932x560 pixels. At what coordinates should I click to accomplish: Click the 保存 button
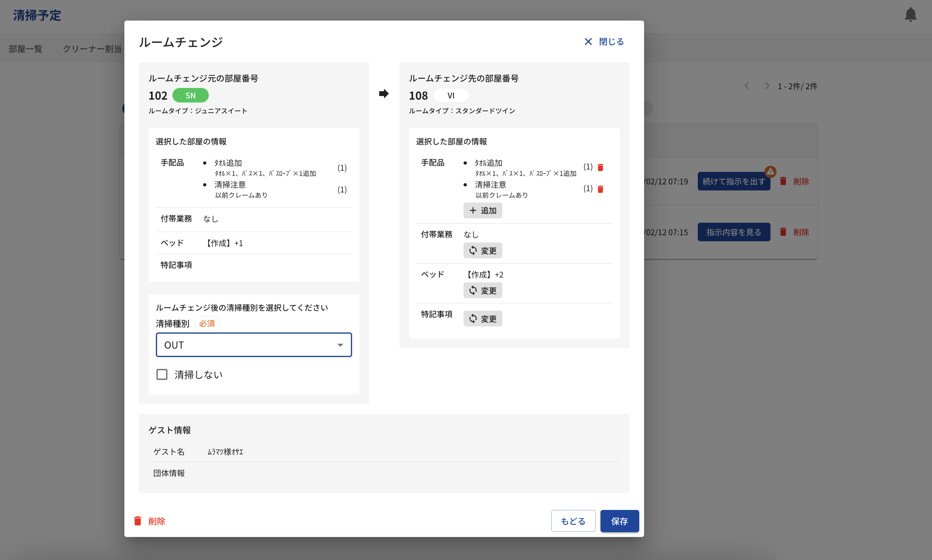click(x=619, y=521)
